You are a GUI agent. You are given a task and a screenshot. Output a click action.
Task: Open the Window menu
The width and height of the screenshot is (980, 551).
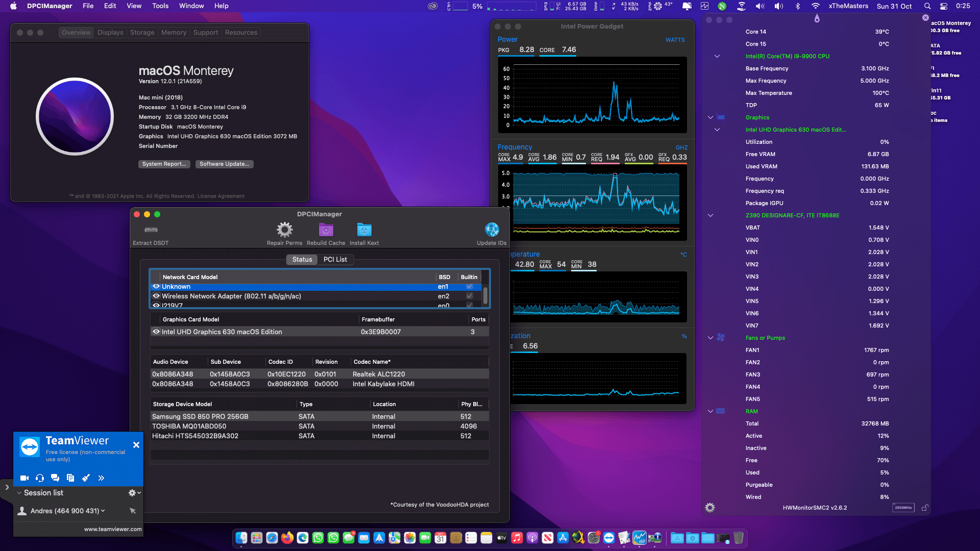tap(191, 6)
